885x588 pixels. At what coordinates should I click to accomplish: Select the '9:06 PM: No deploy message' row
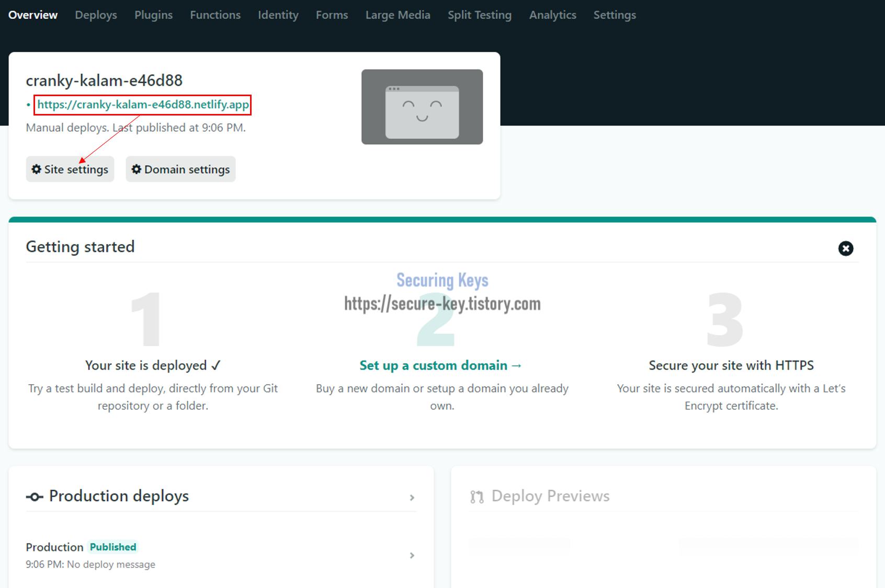click(90, 564)
